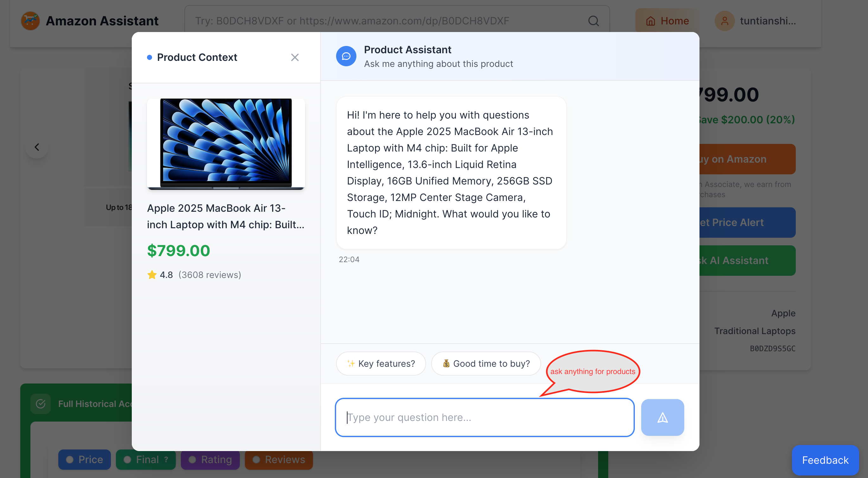Focus the 'Type your question here' field

point(485,417)
